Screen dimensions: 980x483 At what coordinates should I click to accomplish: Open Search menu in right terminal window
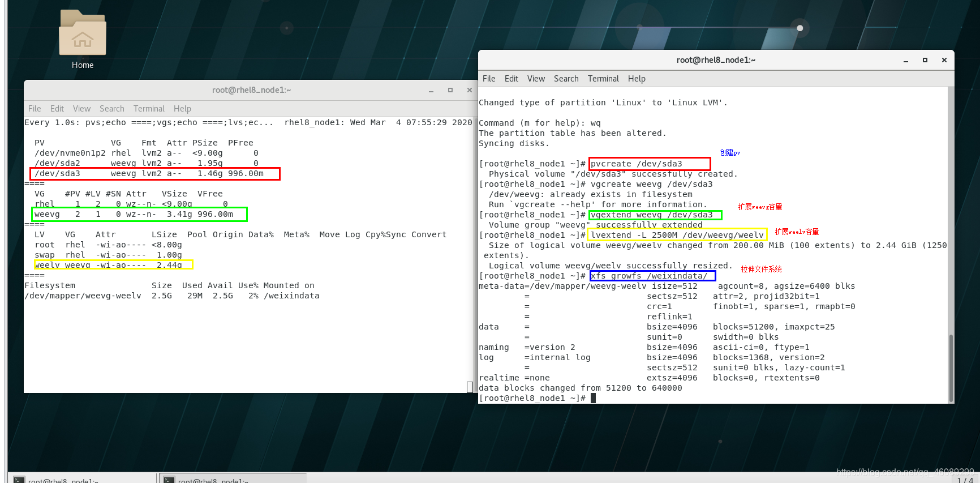pyautogui.click(x=566, y=79)
